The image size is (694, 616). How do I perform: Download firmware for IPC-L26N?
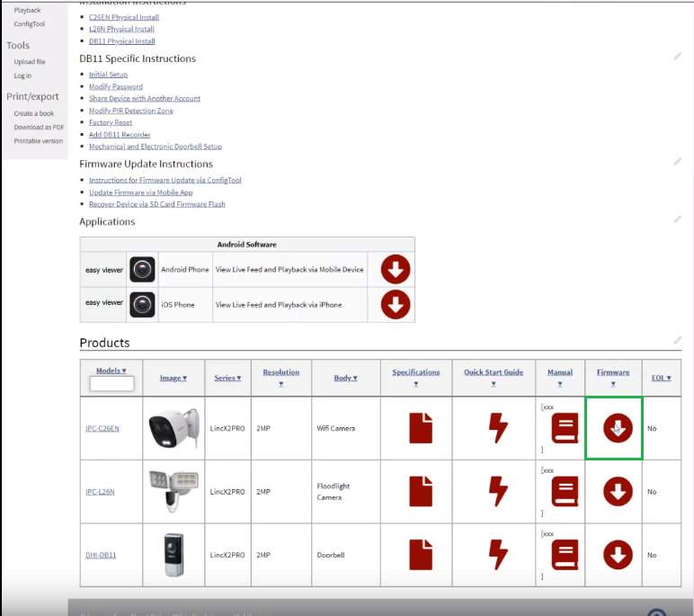(618, 492)
